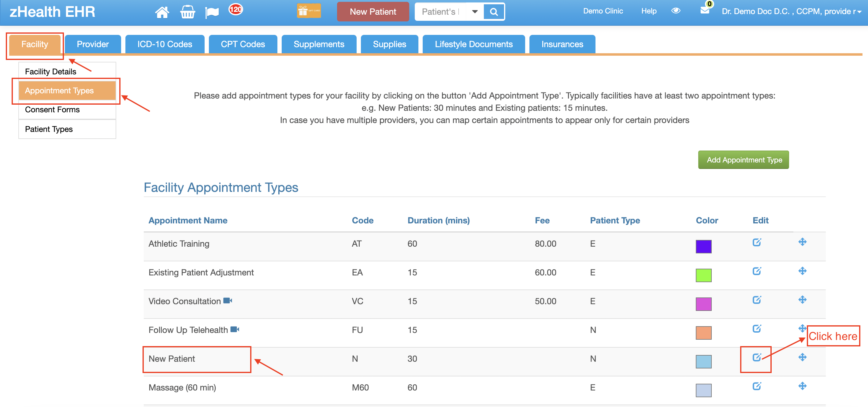Image resolution: width=868 pixels, height=407 pixels.
Task: Open the mail inbox envelope icon
Action: click(705, 10)
